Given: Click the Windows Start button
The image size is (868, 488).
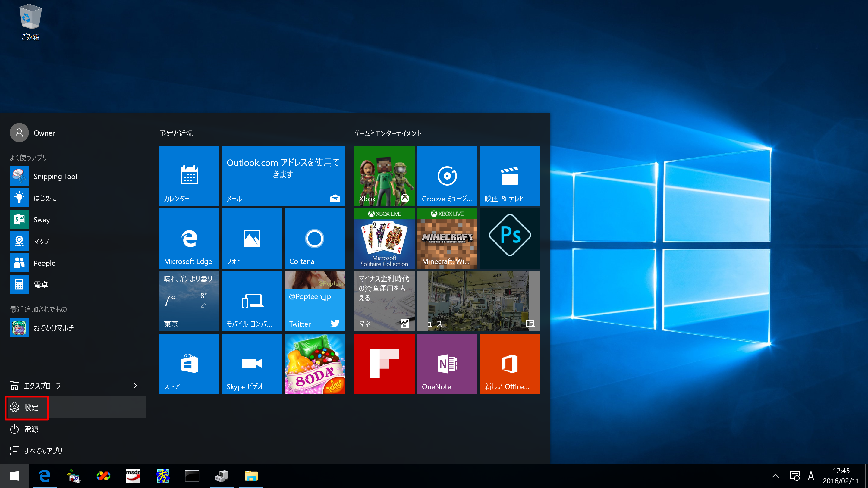Looking at the screenshot, I should click(x=14, y=476).
